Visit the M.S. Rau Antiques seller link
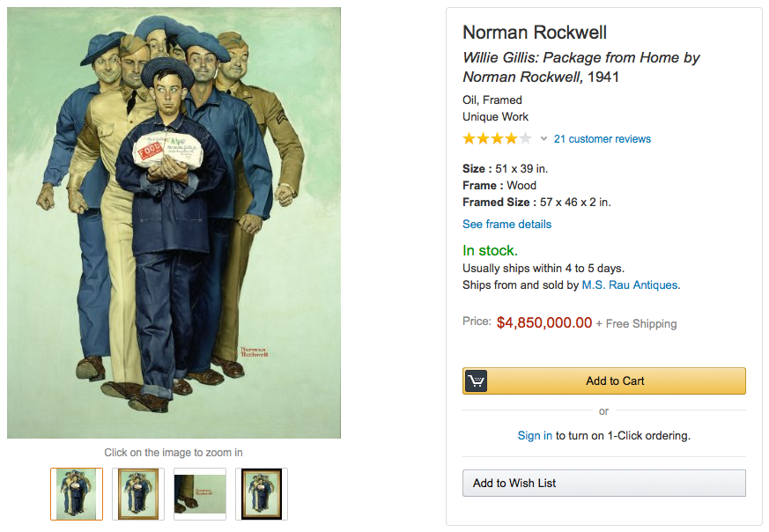This screenshot has height=532, width=769. 630,284
